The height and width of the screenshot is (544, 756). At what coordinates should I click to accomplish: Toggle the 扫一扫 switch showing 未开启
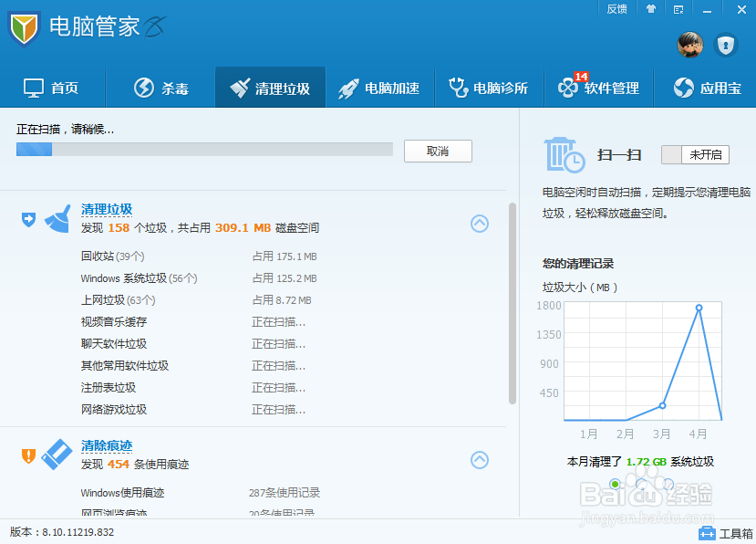pos(695,154)
